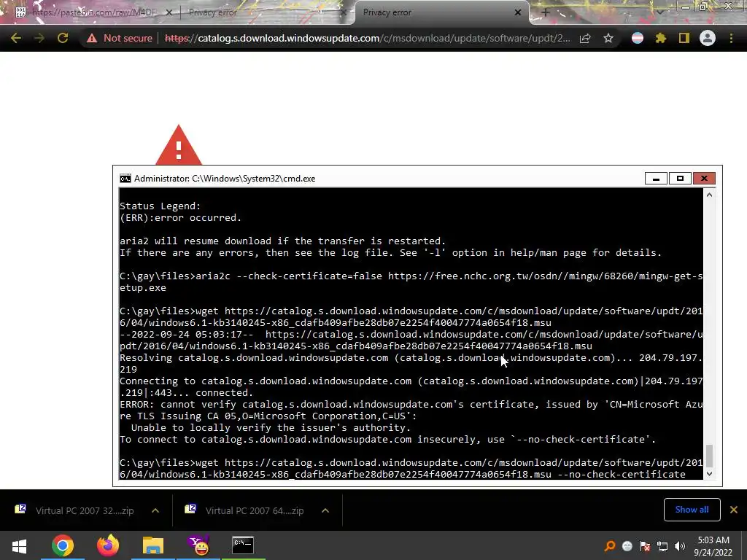747x560 pixels.
Task: Close the downloads bar
Action: tap(734, 510)
